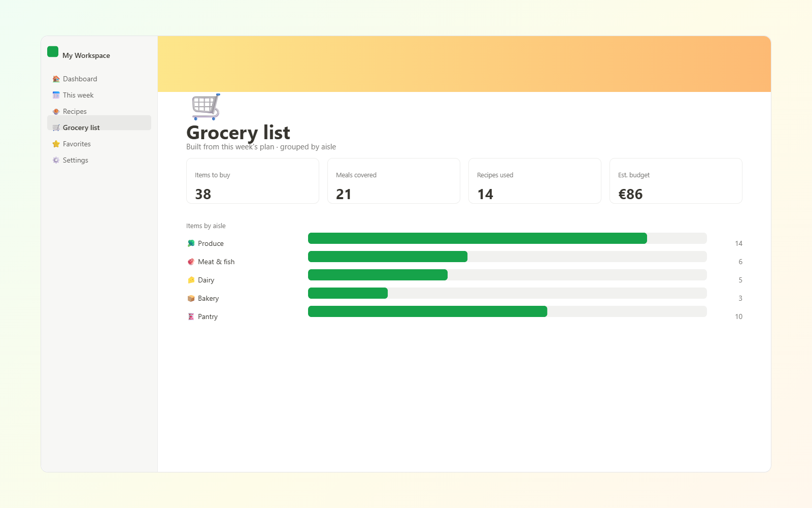
Task: Click the Dairy cheese icon
Action: pyautogui.click(x=191, y=280)
